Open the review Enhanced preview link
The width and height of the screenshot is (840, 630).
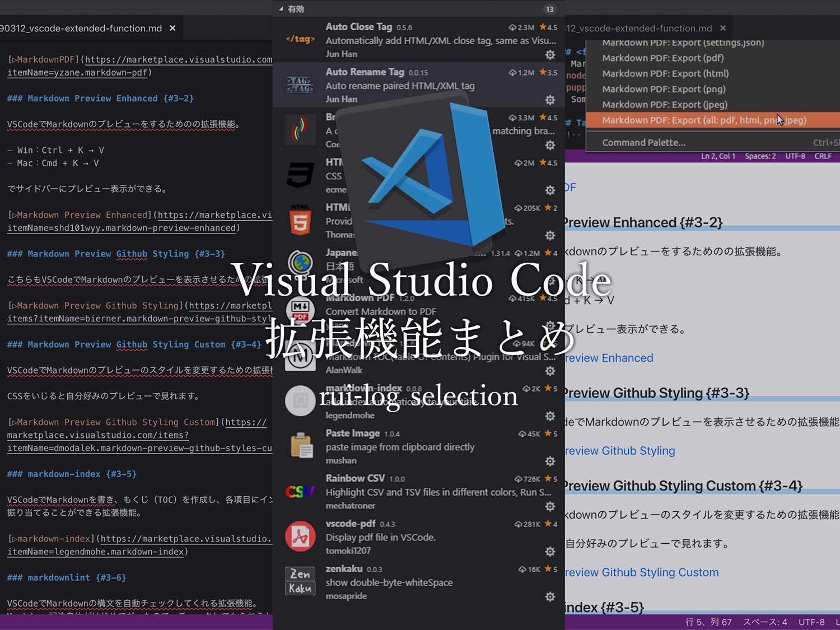609,358
